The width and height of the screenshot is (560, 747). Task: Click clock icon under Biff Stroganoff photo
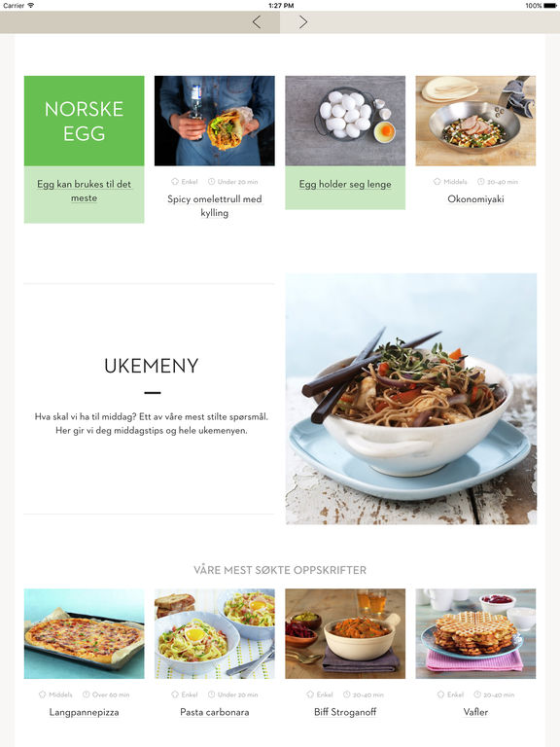pyautogui.click(x=347, y=694)
